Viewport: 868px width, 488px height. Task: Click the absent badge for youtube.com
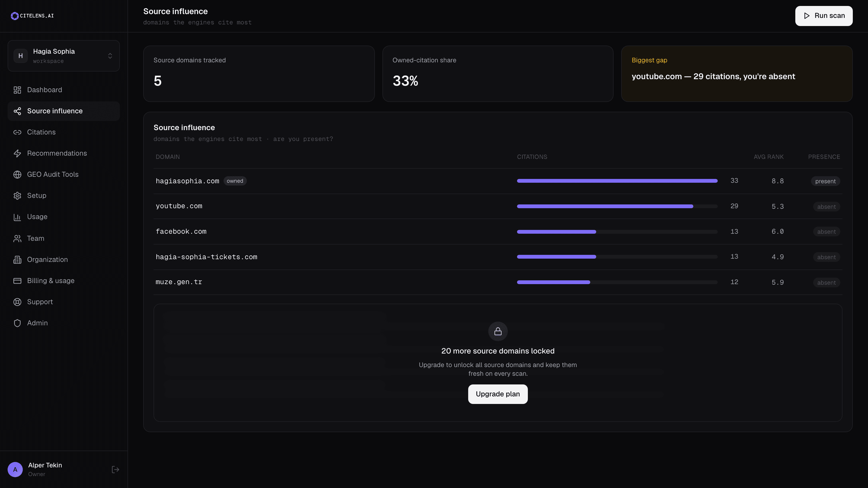click(826, 207)
